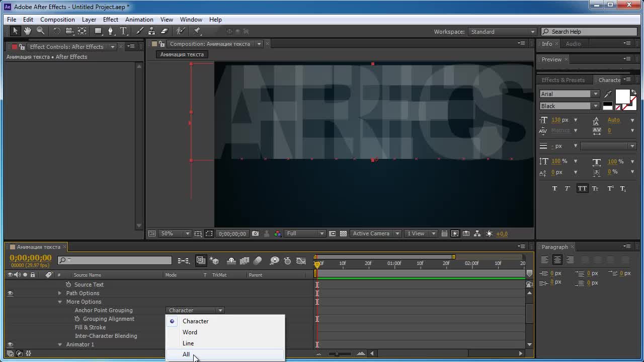This screenshot has width=644, height=362.
Task: Take a snapshot with camera icon
Action: (255, 234)
